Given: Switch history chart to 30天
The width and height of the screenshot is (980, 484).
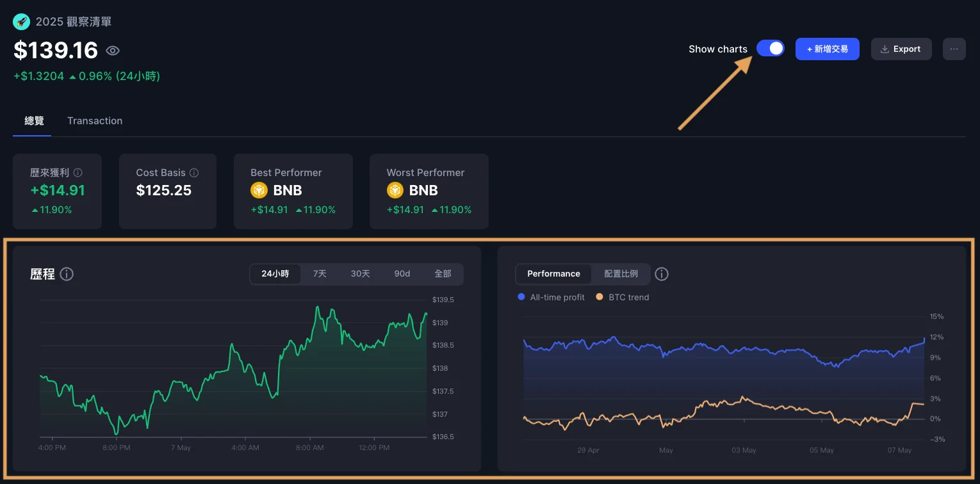Looking at the screenshot, I should pos(360,274).
